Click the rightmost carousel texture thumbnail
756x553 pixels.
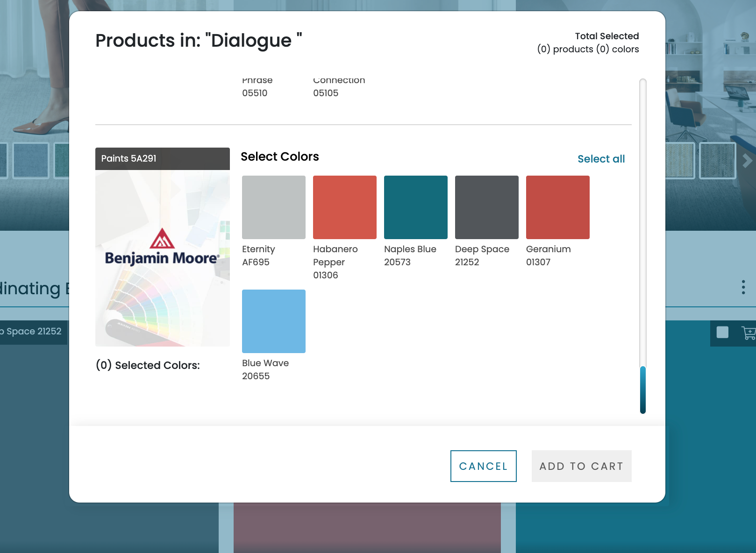(717, 161)
